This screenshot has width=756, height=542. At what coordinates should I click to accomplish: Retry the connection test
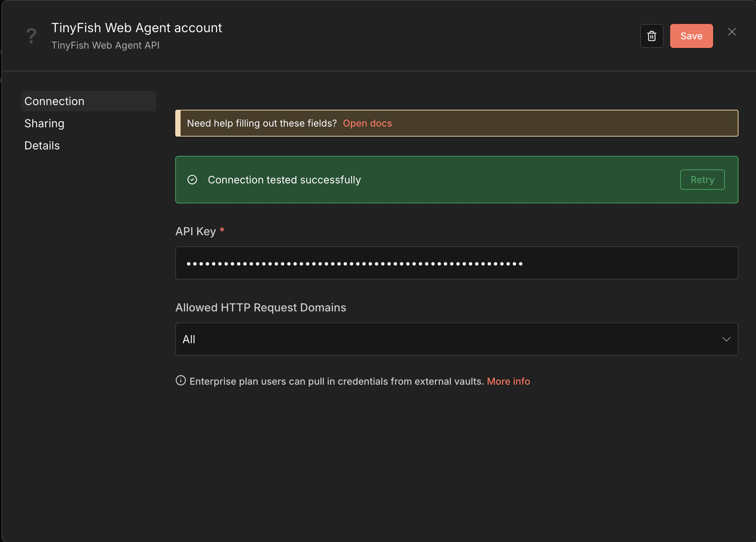(x=702, y=179)
